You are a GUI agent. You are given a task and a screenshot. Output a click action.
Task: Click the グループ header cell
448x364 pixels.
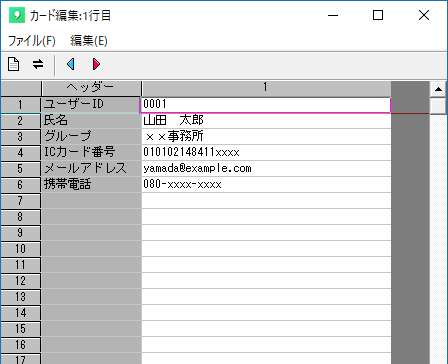[x=91, y=137]
